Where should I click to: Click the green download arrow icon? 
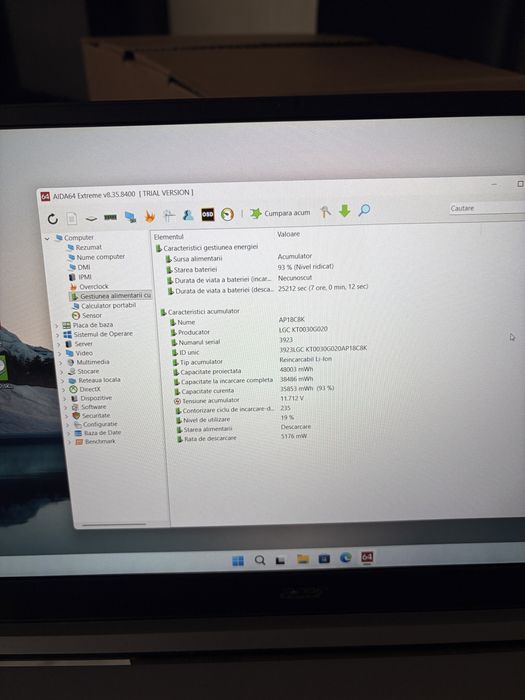(x=344, y=211)
